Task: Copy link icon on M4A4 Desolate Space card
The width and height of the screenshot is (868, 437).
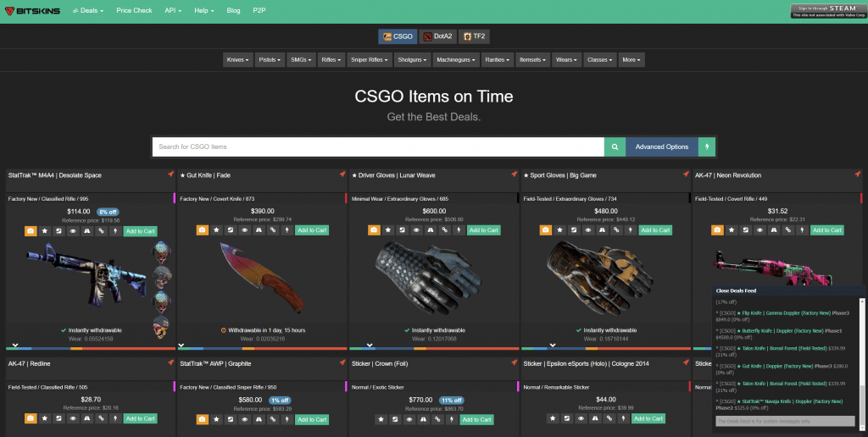Action: point(102,231)
